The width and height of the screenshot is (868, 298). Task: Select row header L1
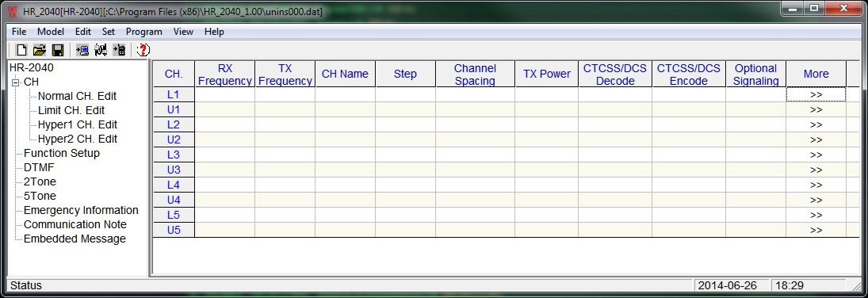tap(174, 95)
